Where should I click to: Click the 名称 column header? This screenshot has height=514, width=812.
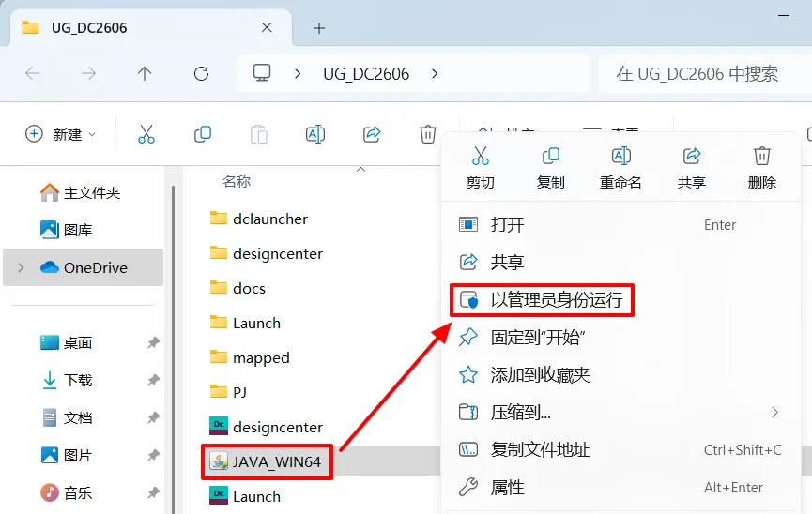click(x=237, y=182)
